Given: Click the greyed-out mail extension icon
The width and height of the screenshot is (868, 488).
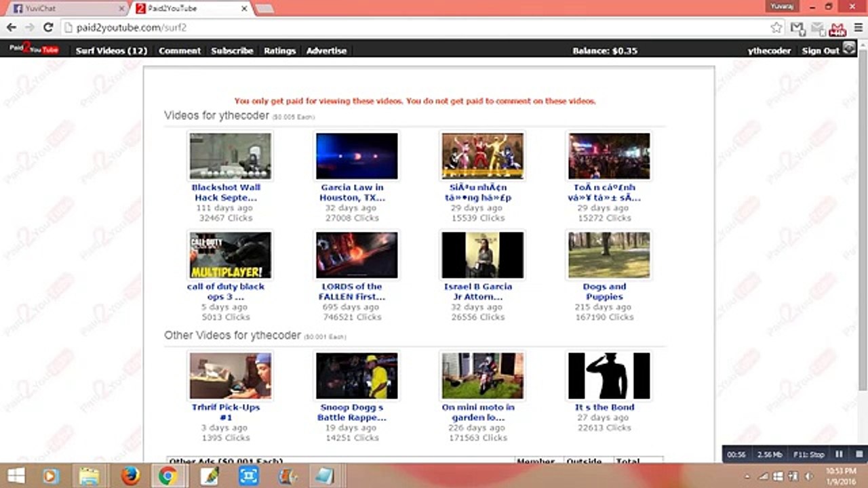Looking at the screenshot, I should pos(818,28).
